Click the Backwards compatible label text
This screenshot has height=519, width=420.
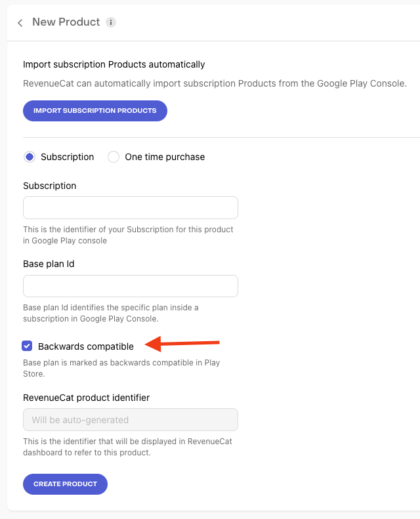click(x=86, y=346)
